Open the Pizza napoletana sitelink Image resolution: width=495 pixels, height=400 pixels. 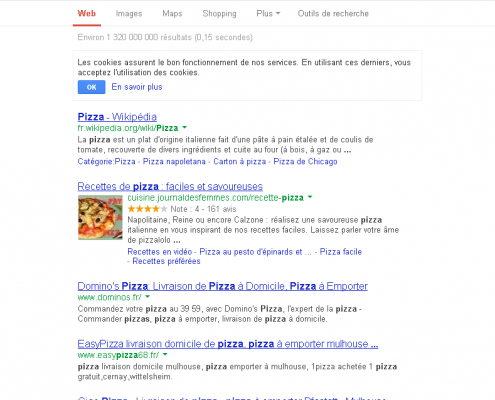(174, 162)
